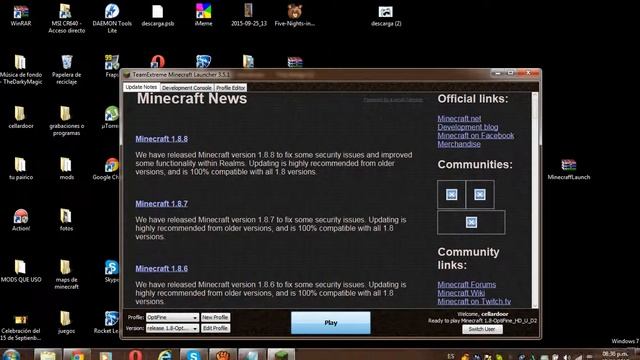The height and width of the screenshot is (360, 640).
Task: Open the Minecraft on Twitch.tv link
Action: 474,302
